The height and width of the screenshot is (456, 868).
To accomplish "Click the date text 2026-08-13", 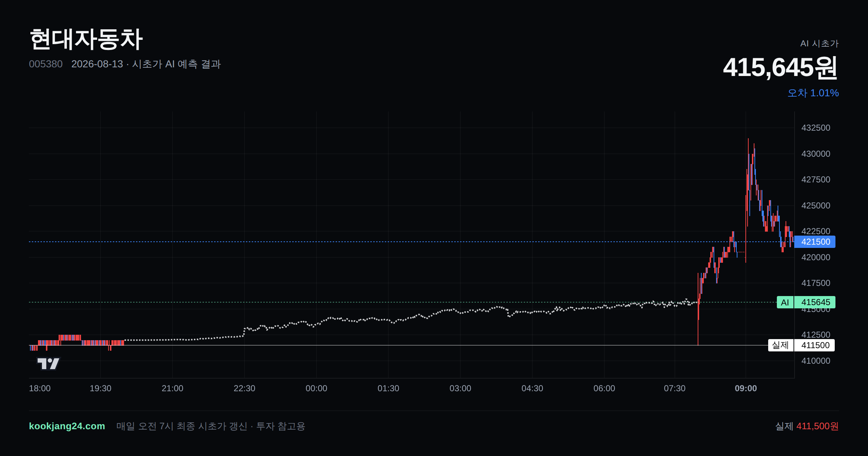I will (x=97, y=64).
